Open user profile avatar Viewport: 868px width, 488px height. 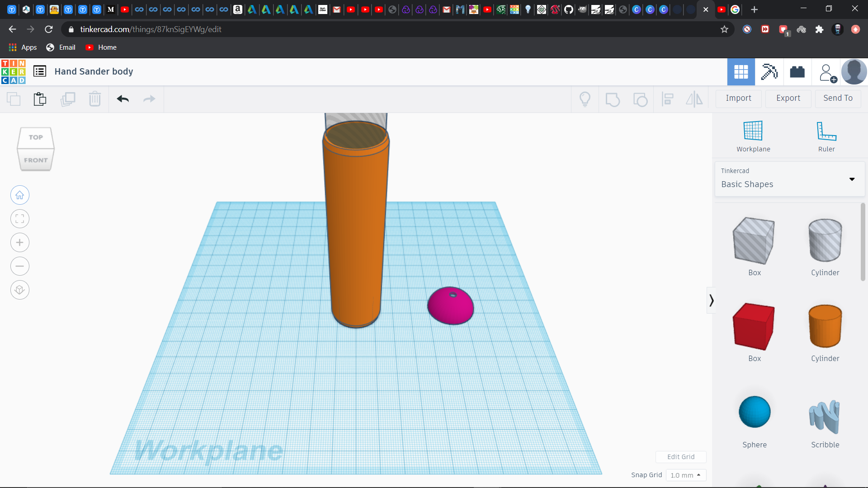pyautogui.click(x=854, y=71)
